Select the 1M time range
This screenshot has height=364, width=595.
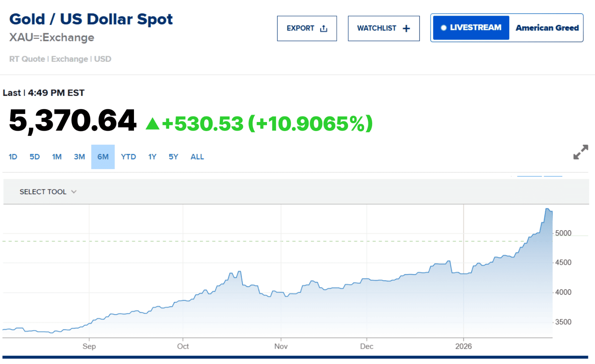point(57,157)
